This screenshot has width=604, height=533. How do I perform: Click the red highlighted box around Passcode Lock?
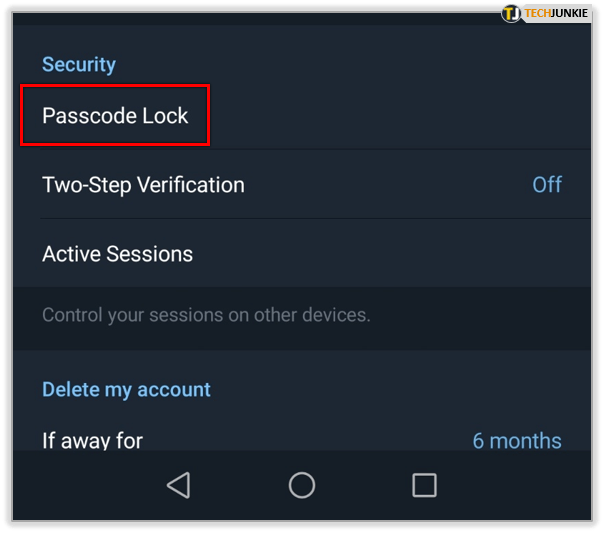pos(115,115)
